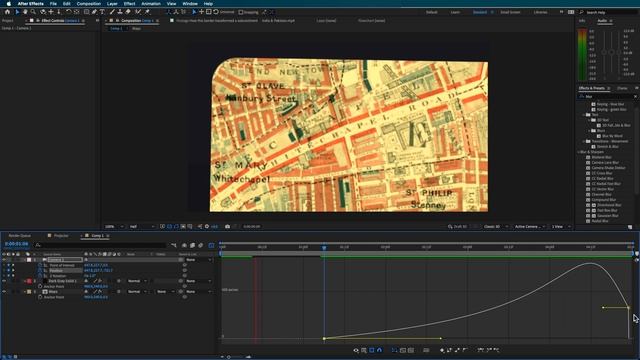Click the timeline current-time indicator marker
640x360 pixels.
click(x=324, y=247)
